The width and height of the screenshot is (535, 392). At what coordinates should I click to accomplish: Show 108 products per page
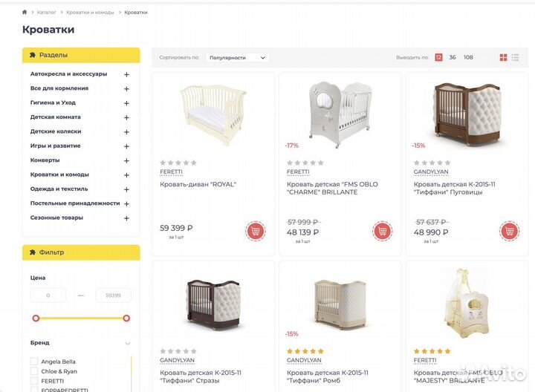coord(468,57)
